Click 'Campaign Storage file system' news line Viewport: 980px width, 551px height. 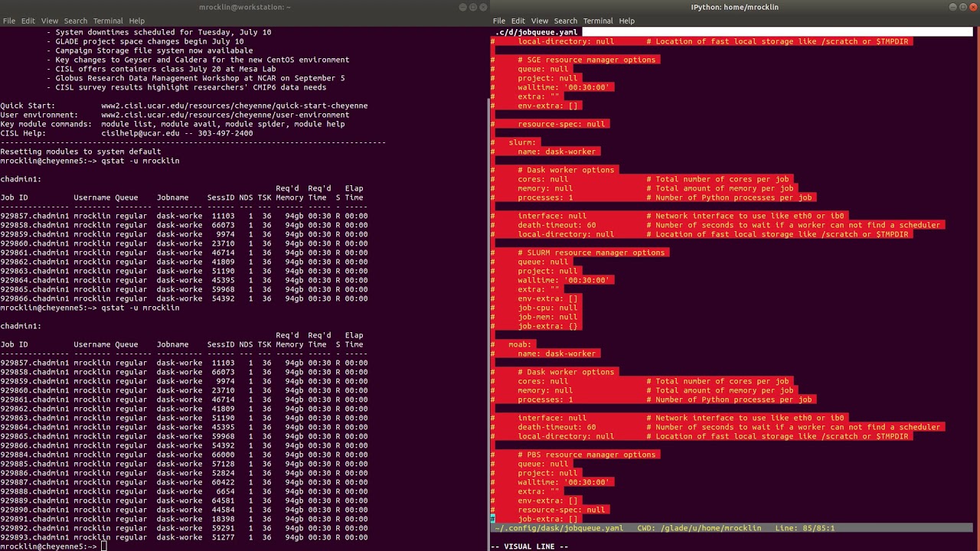pos(149,51)
